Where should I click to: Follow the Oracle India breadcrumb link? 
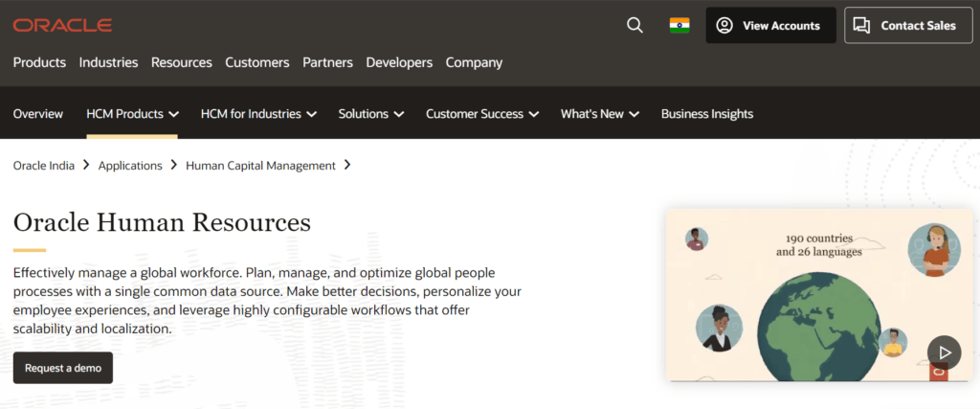[44, 166]
